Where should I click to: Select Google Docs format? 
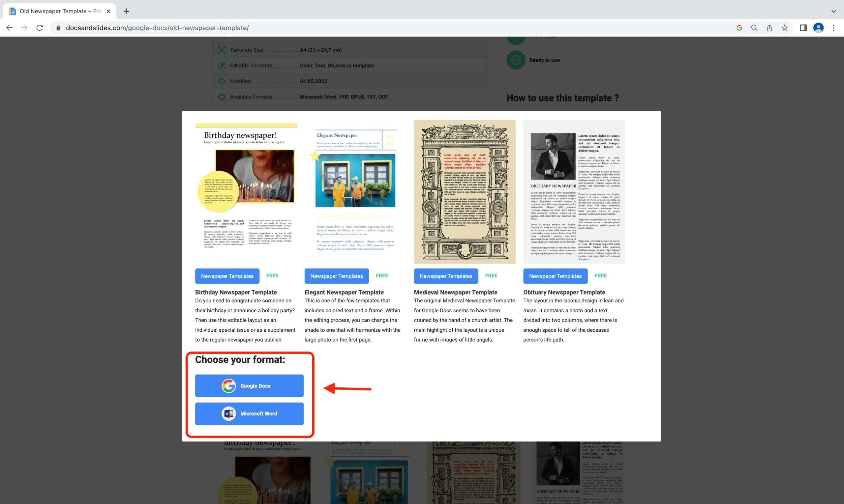pos(249,385)
